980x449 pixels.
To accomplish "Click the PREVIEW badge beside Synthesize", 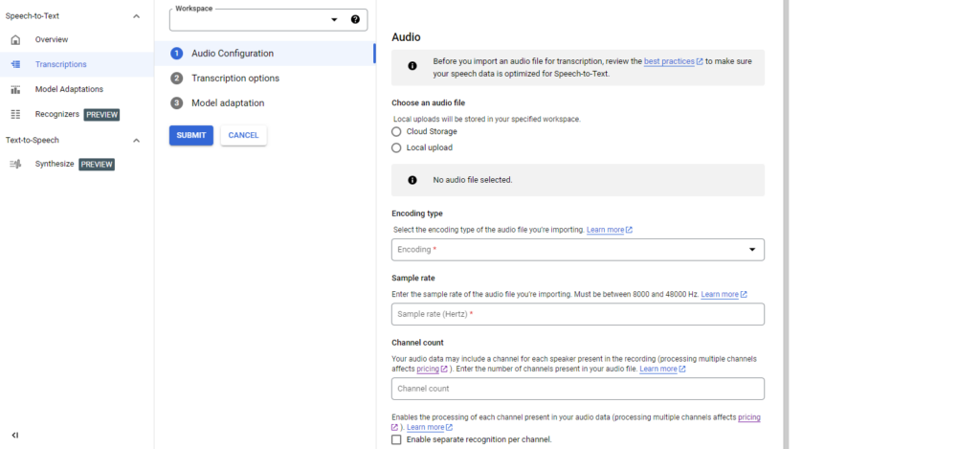I will point(97,165).
